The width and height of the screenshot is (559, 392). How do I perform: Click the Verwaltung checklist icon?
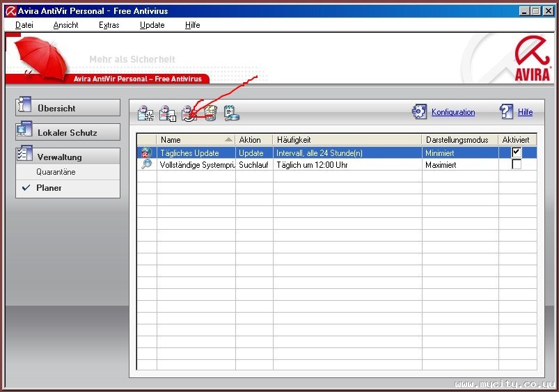pyautogui.click(x=24, y=153)
